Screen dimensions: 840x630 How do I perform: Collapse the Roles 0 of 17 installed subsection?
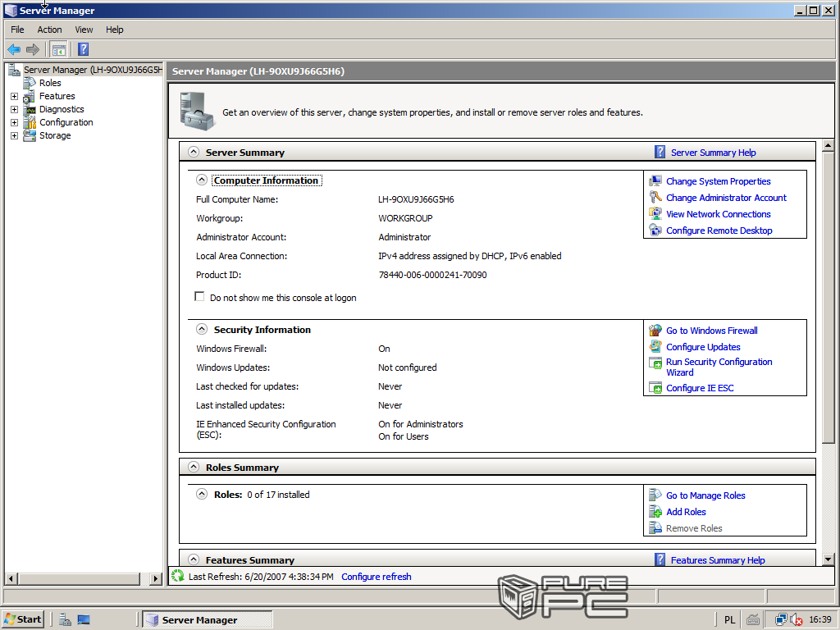202,495
